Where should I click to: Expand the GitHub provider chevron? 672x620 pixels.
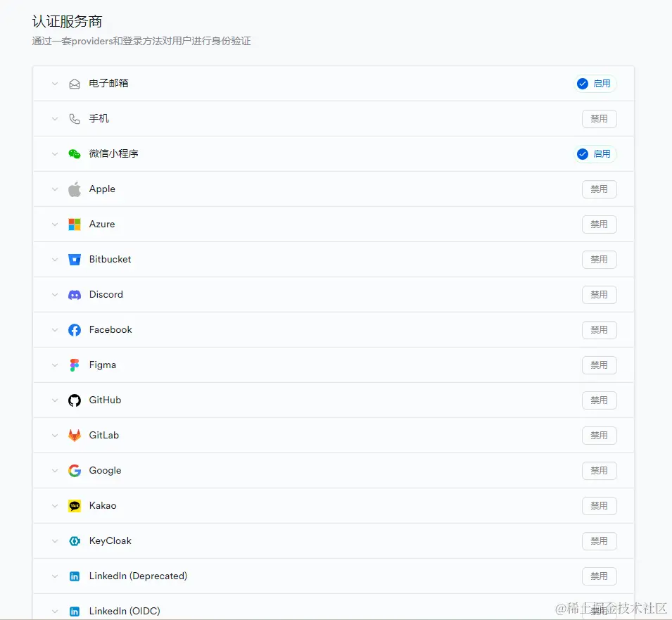55,400
